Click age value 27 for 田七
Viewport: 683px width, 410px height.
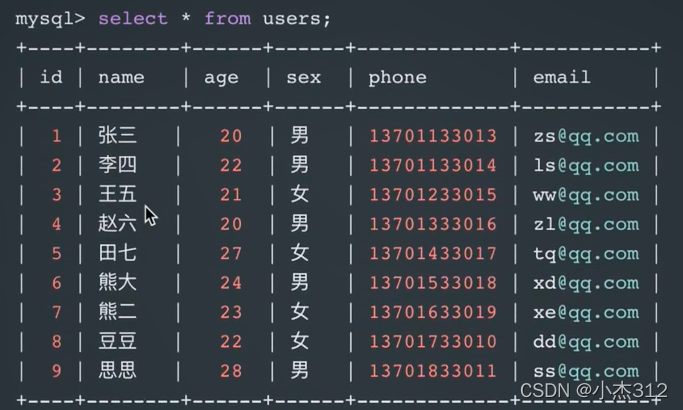pos(230,253)
